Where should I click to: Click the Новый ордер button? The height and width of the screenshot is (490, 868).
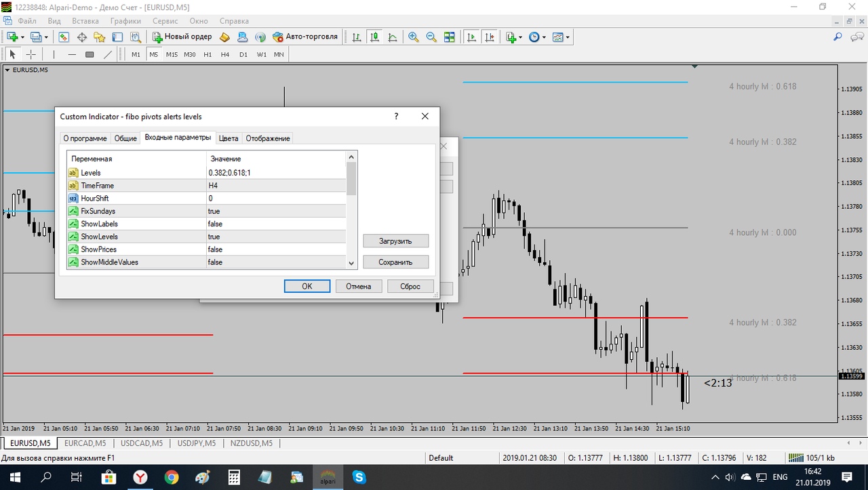(182, 37)
